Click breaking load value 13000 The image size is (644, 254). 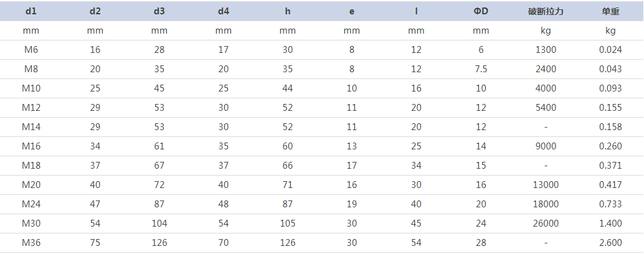(546, 185)
